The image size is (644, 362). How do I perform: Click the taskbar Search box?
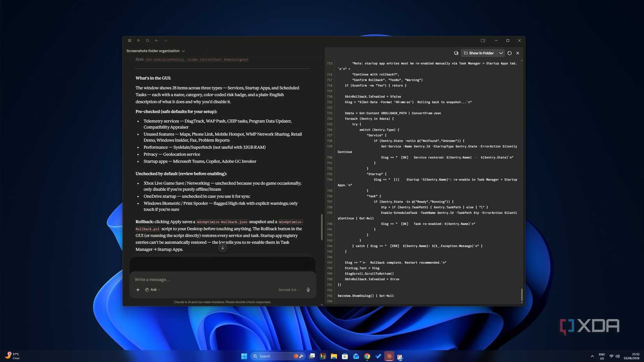[278, 356]
